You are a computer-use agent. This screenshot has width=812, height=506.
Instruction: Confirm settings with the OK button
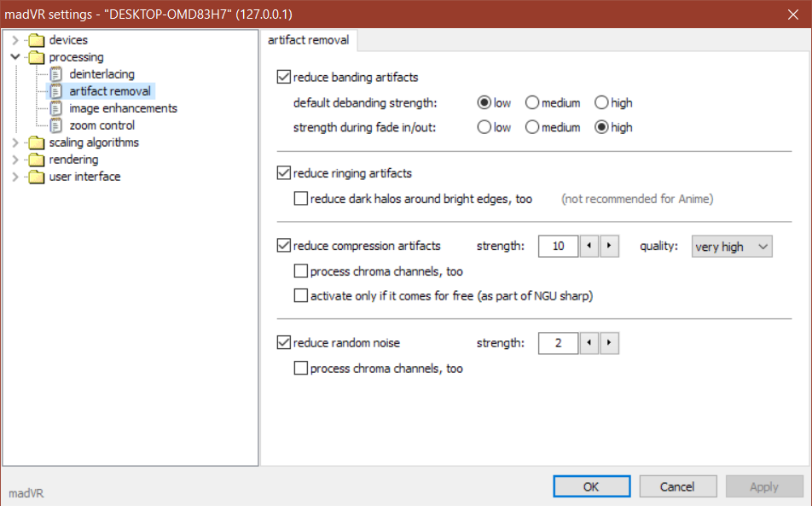pos(591,486)
